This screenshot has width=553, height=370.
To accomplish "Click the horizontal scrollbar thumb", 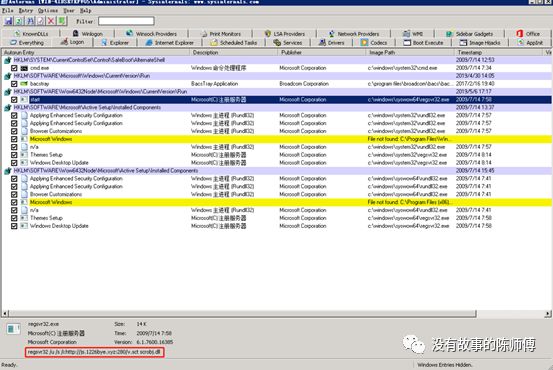I will point(242,313).
